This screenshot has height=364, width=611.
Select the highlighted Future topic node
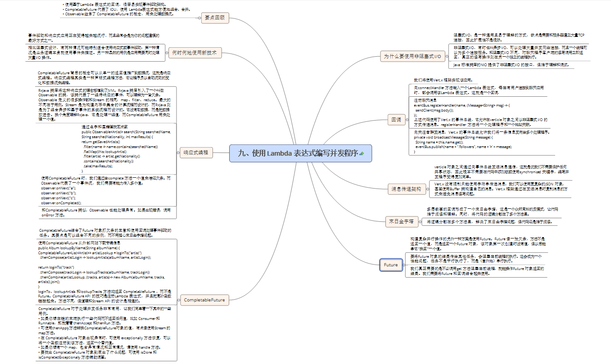(391, 265)
